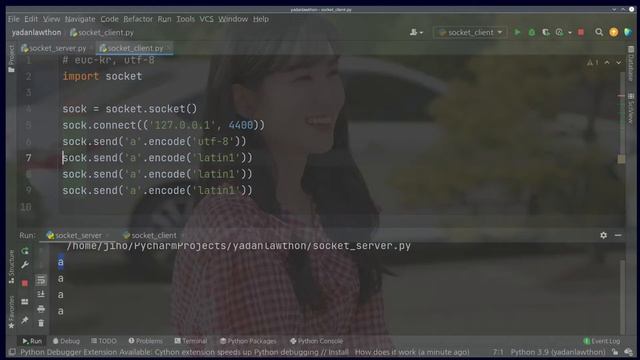Viewport: 640px width, 360px height.
Task: Run the socket_client configuration with green play
Action: (517, 32)
